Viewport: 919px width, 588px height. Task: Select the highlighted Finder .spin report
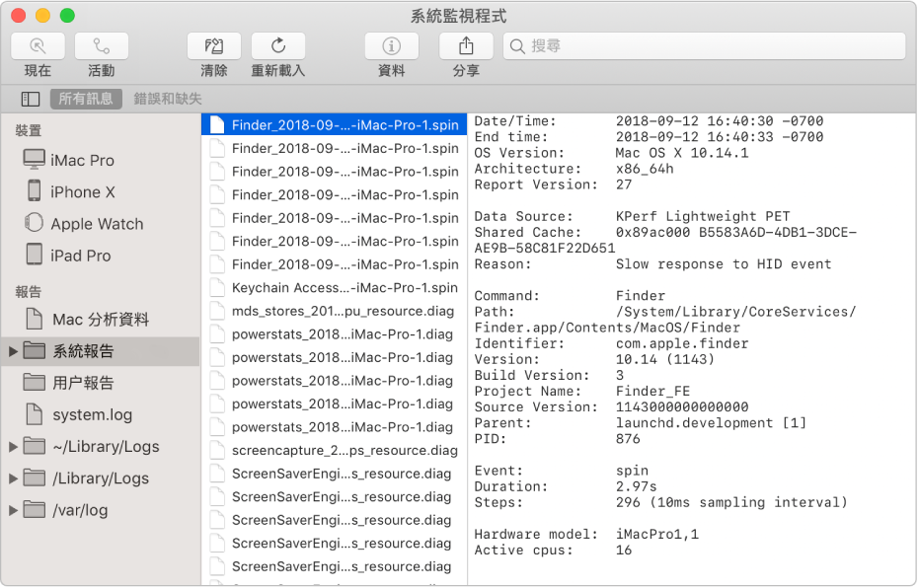[x=334, y=124]
